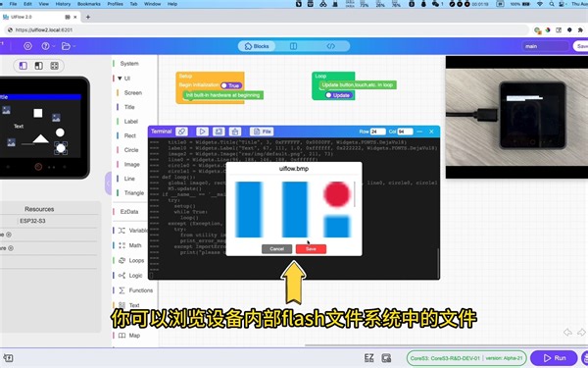Select the Text label on device preview
The height and width of the screenshot is (368, 588).
(19, 127)
